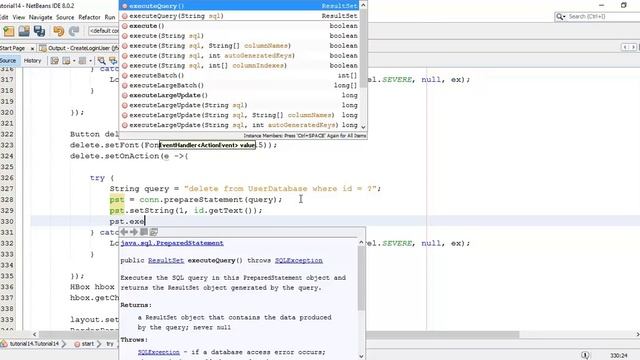Viewport: 640px width, 360px height.
Task: Click the 330:24 cursor position indicator
Action: click(x=618, y=355)
